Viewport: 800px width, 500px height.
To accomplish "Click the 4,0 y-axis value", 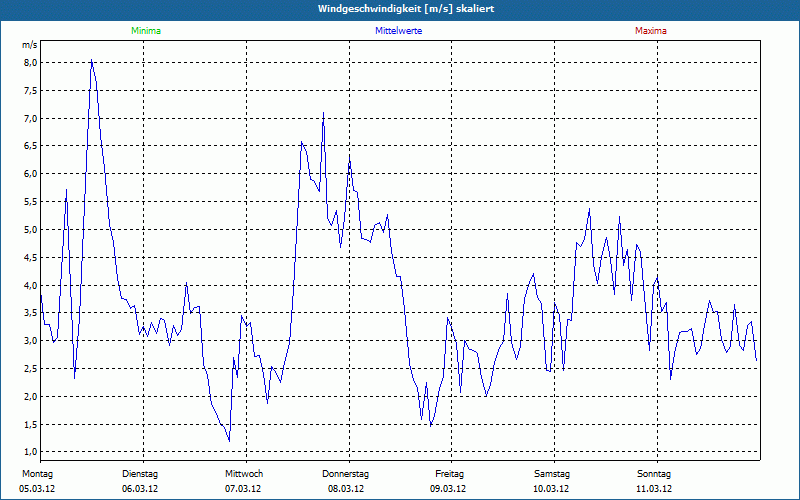I will 30,285.
